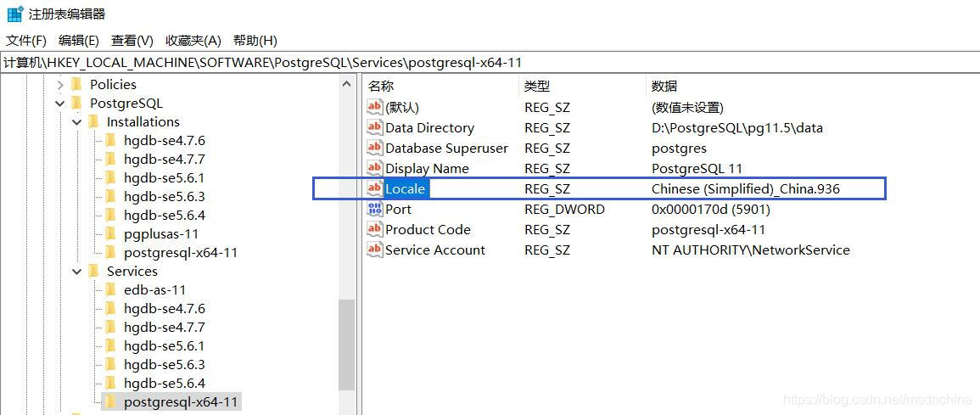This screenshot has width=980, height=415.
Task: Select hgdb-se4.7.7 under Services
Action: pyautogui.click(x=165, y=328)
